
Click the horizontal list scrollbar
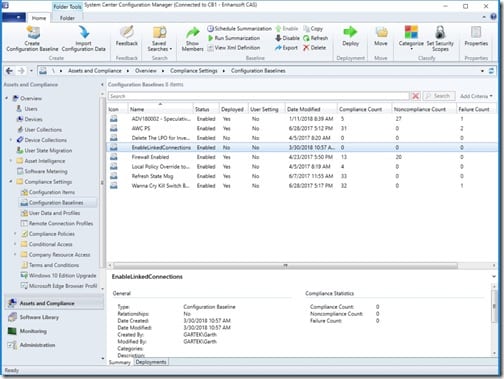[285, 266]
